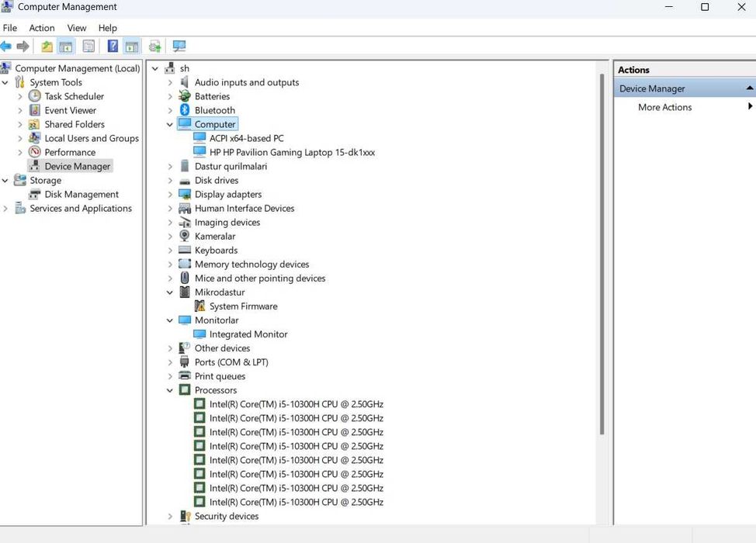
Task: Expand the Batteries node
Action: click(x=170, y=97)
